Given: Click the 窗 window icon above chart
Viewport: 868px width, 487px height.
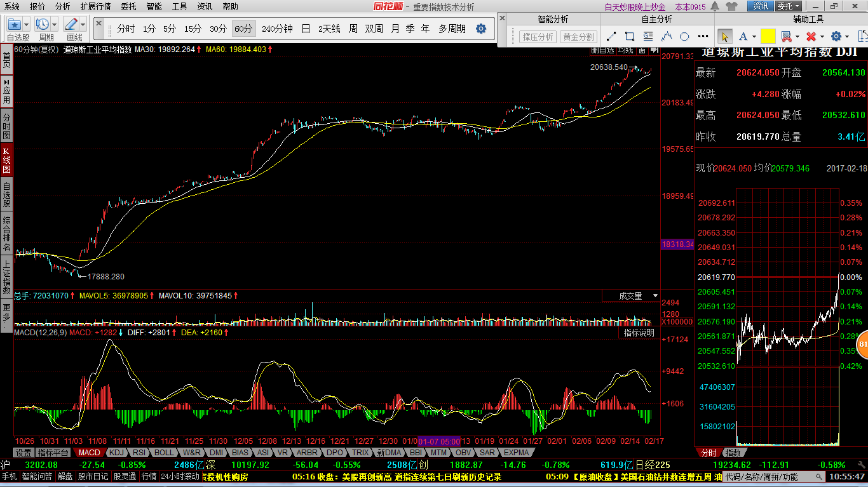Looking at the screenshot, I should point(642,50).
